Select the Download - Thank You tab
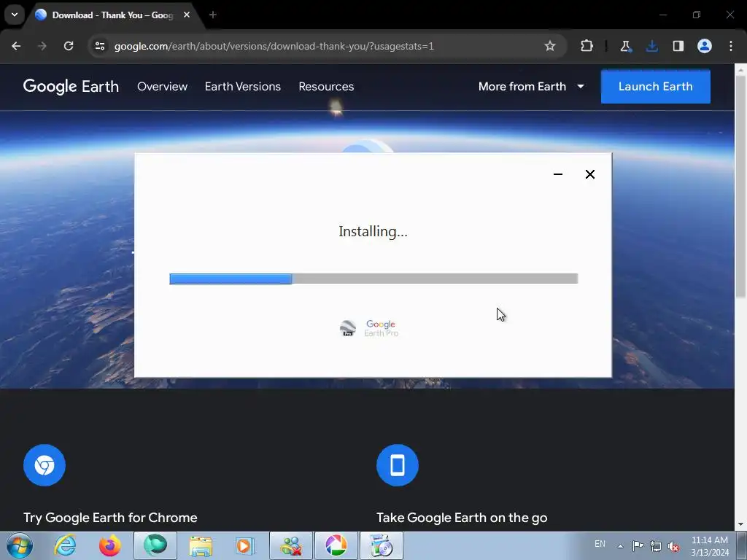 pos(113,15)
